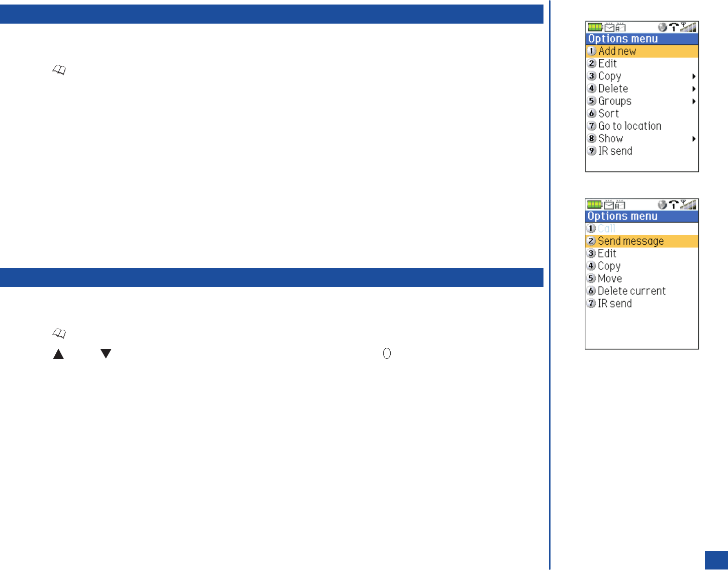Screen dimensions: 728x570
Task: Expand the Copy submenu arrow
Action: 694,76
